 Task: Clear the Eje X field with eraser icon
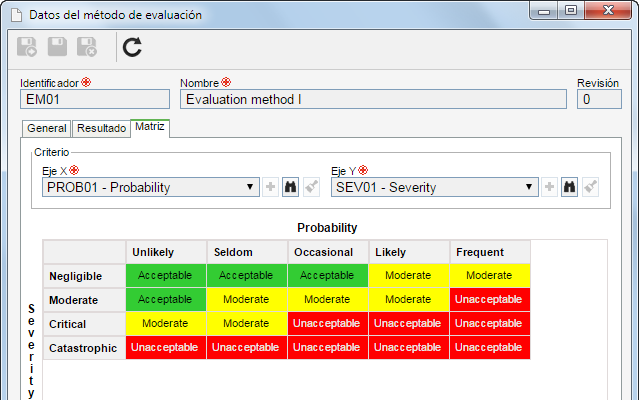(x=311, y=187)
